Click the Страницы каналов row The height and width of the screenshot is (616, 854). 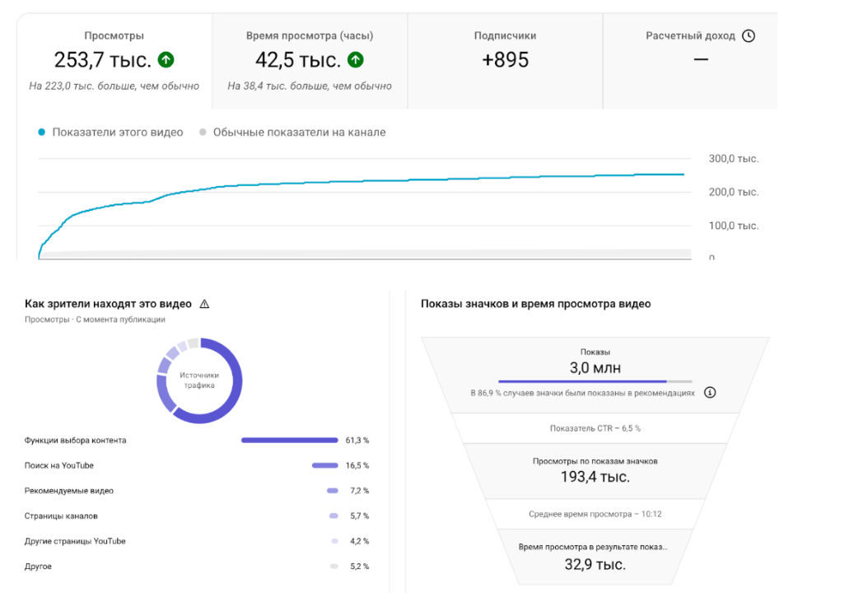(x=197, y=516)
